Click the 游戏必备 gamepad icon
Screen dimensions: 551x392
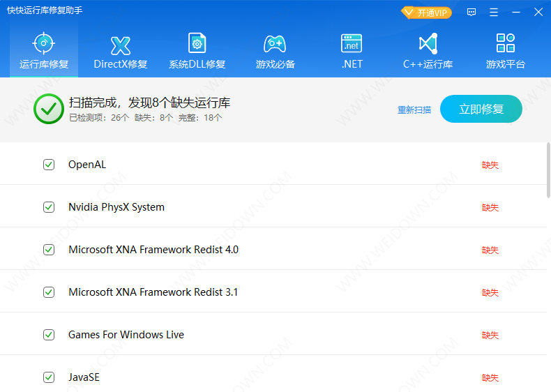point(275,44)
